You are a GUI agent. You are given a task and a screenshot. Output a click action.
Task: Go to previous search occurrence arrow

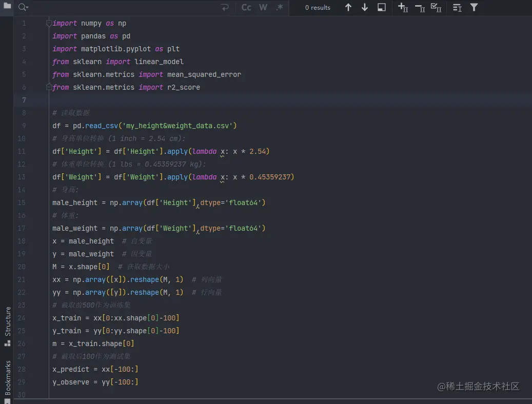pos(348,8)
